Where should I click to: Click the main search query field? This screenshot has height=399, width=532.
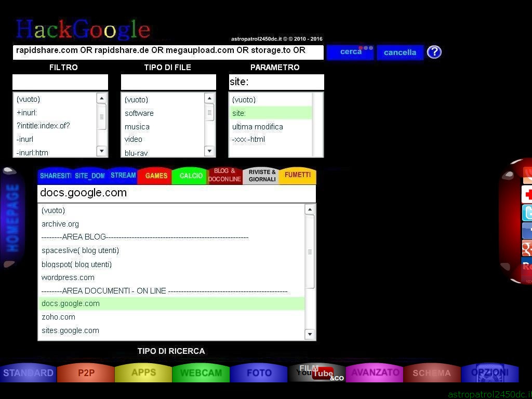tap(168, 52)
